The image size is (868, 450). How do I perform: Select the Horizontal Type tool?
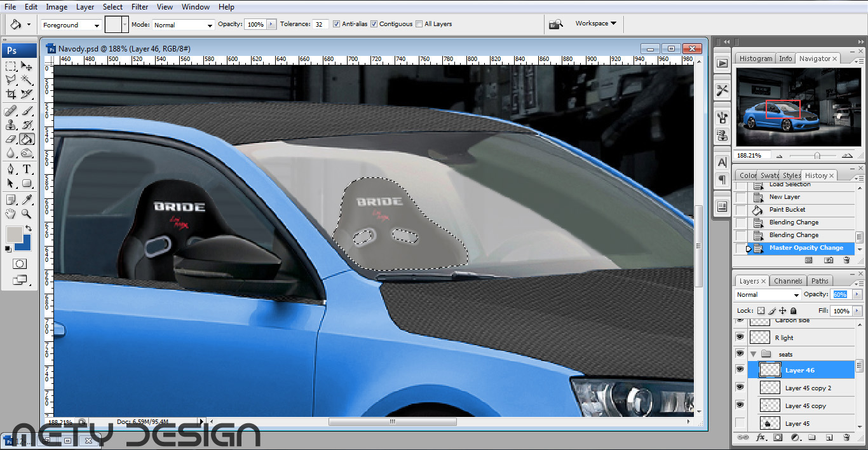click(27, 170)
